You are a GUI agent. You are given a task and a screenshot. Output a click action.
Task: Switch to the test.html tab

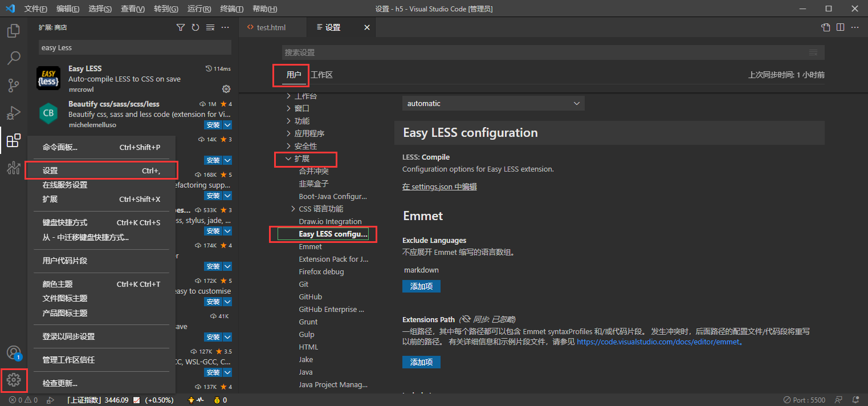tap(272, 27)
